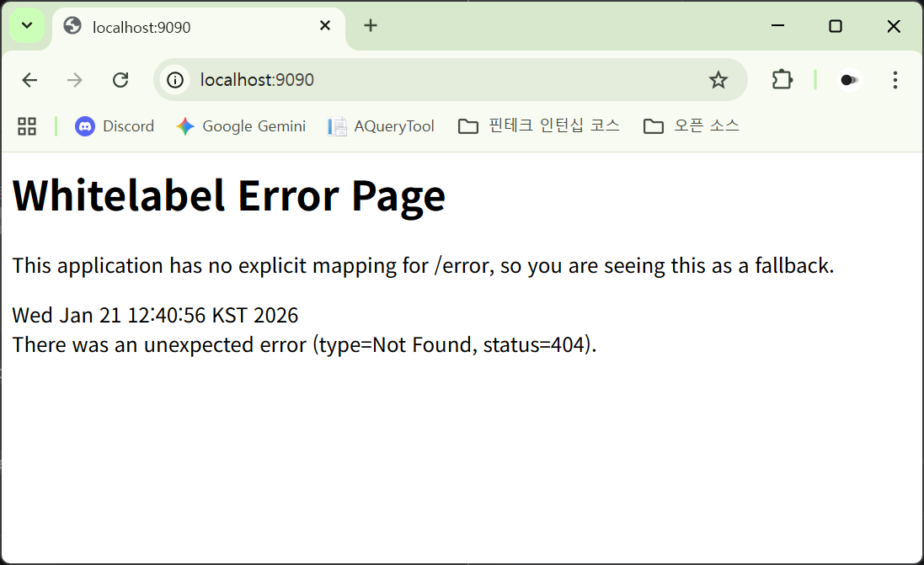This screenshot has height=565, width=924.
Task: Bookmark this page with the star
Action: [x=718, y=80]
